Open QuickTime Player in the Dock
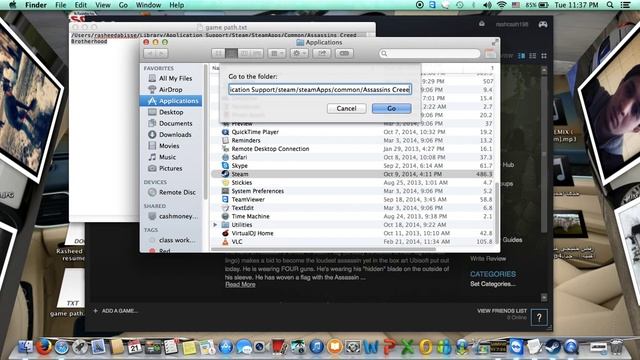The width and height of the screenshot is (640, 360). tap(571, 347)
